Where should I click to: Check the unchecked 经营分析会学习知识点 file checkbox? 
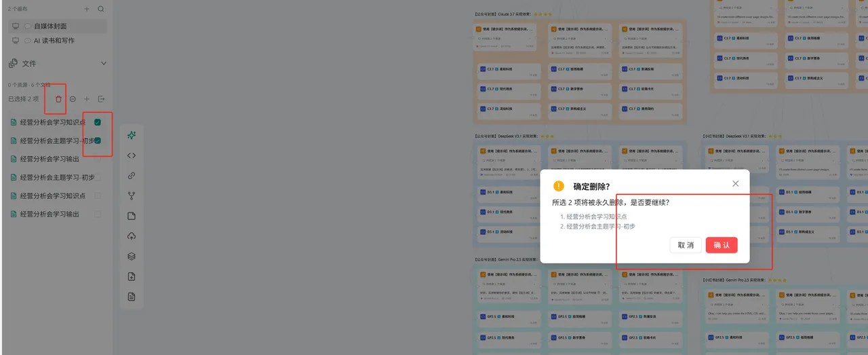click(x=98, y=195)
